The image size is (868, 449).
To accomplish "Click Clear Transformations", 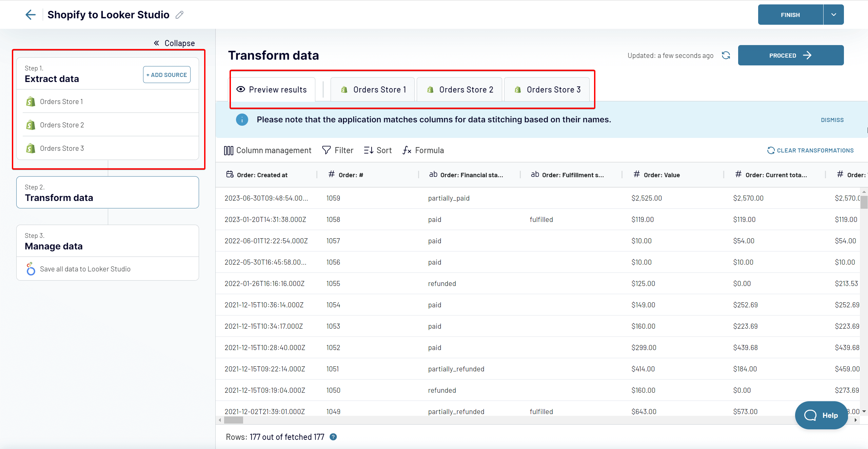I will pyautogui.click(x=810, y=150).
